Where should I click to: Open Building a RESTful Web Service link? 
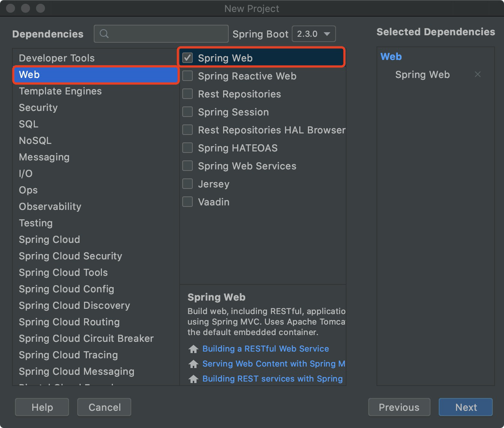[x=265, y=349]
